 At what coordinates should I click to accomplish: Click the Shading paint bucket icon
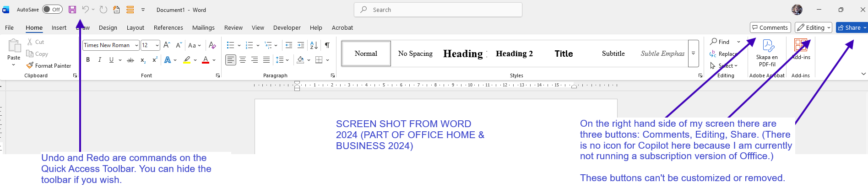(300, 60)
